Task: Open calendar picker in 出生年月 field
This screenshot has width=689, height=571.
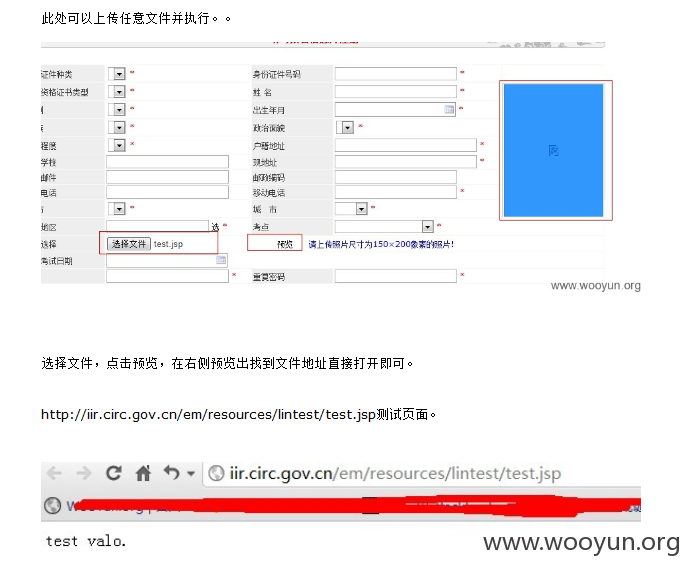Action: click(x=449, y=109)
